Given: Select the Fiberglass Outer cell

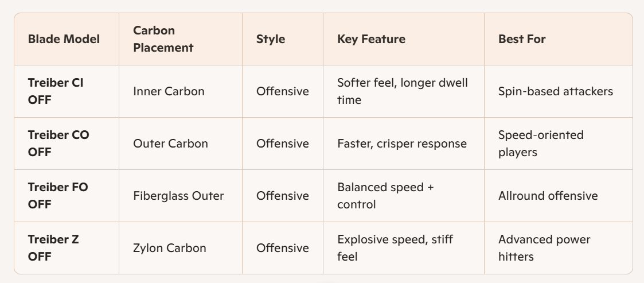Looking at the screenshot, I should (178, 196).
